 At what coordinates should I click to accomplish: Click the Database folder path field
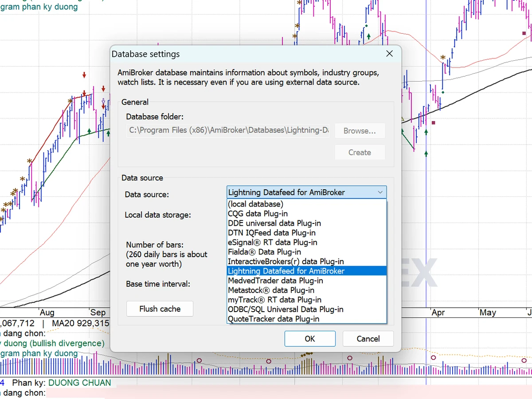[229, 130]
